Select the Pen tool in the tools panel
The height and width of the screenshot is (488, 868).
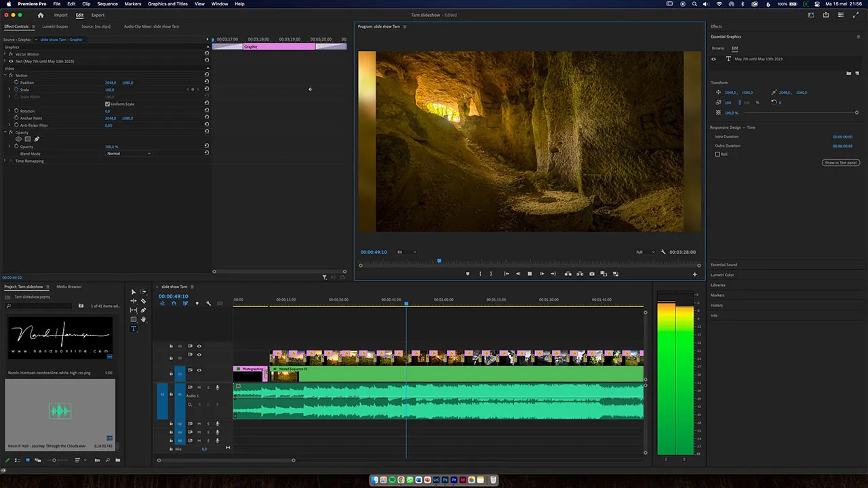143,310
